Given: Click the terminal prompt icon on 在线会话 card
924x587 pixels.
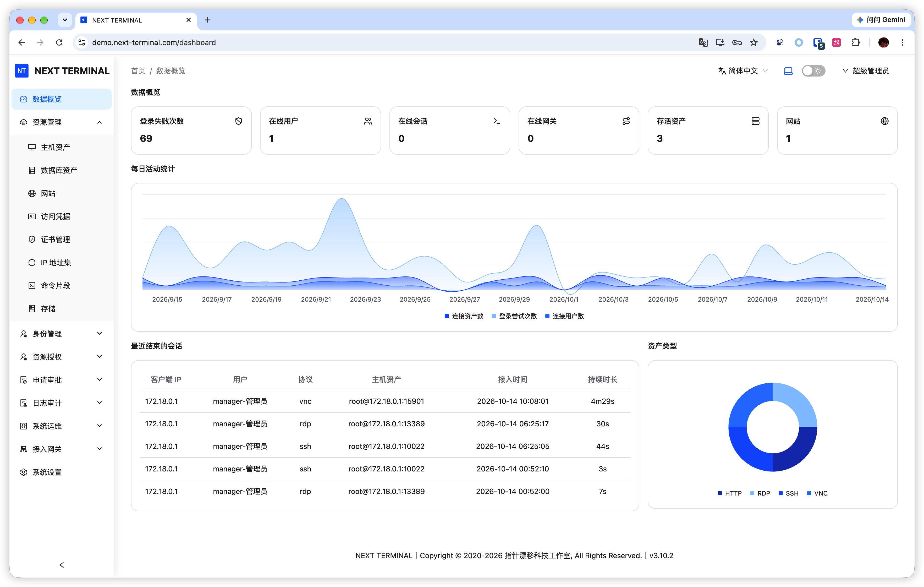Looking at the screenshot, I should (x=497, y=121).
